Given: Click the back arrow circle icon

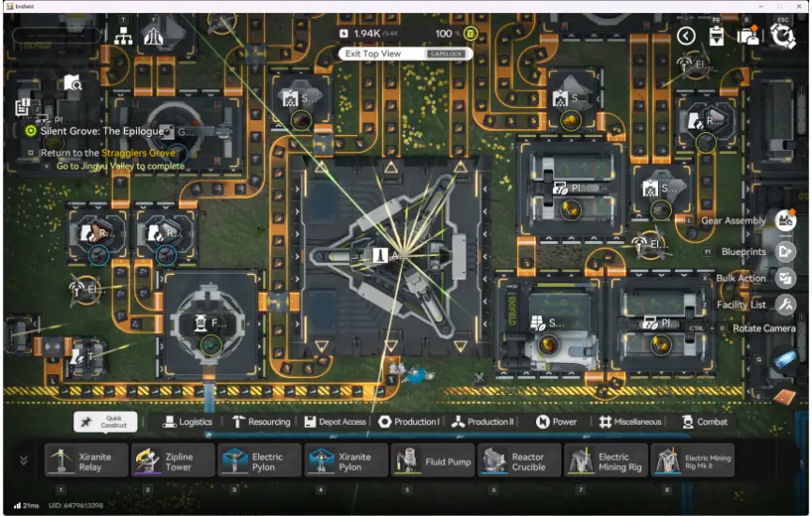Looking at the screenshot, I should point(686,36).
